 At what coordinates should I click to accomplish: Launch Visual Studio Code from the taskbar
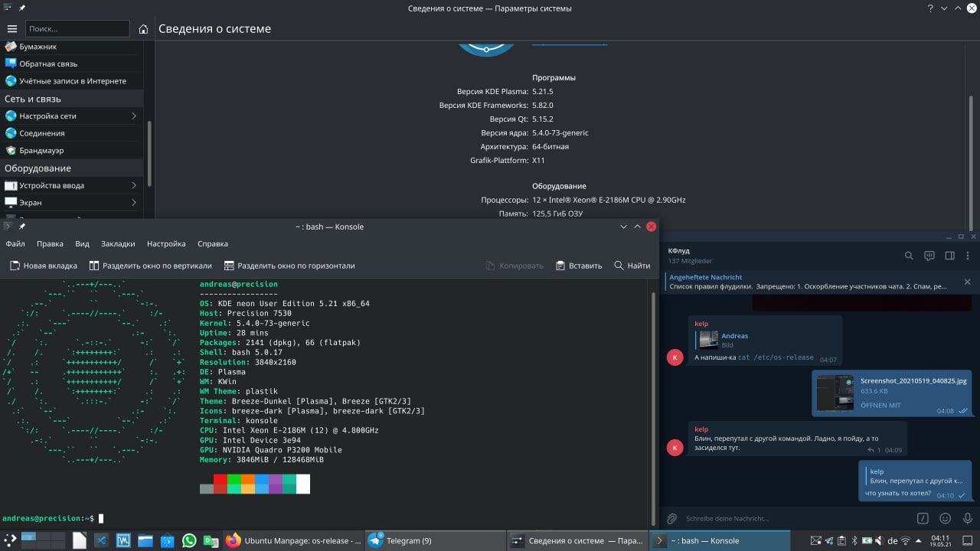point(100,540)
